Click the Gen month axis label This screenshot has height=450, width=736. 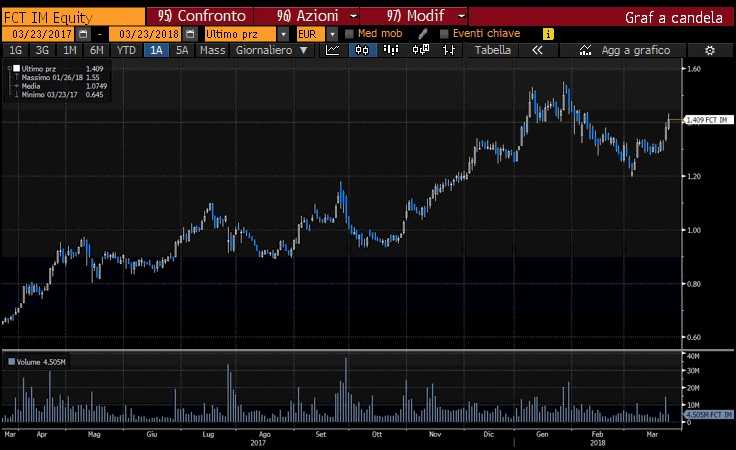542,435
